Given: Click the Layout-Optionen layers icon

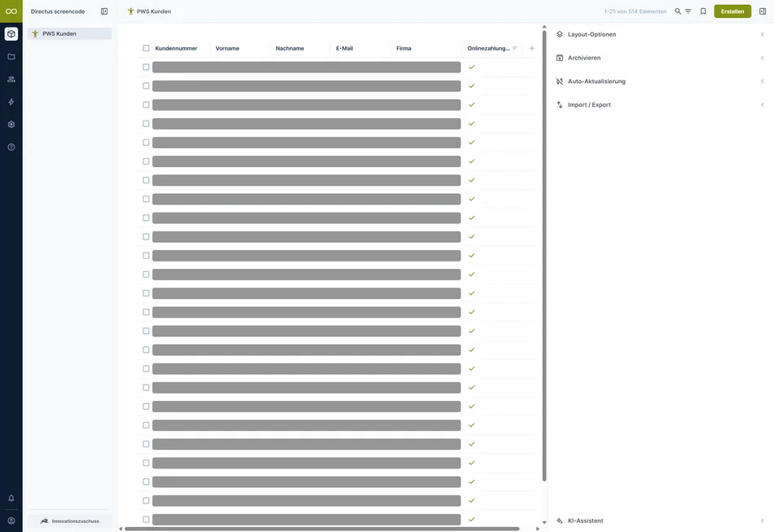Looking at the screenshot, I should tap(560, 34).
